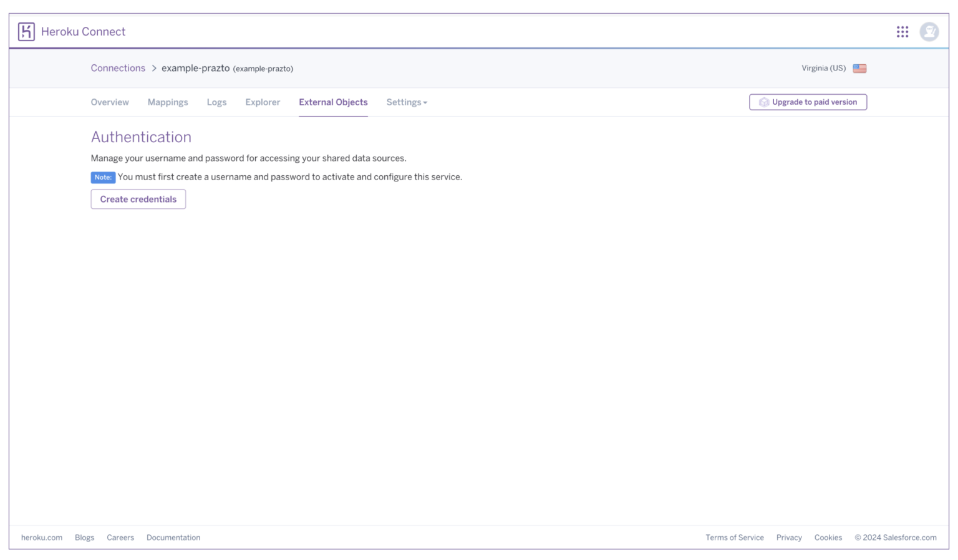This screenshot has width=958, height=560.
Task: Switch to the Overview tab
Action: coord(110,102)
